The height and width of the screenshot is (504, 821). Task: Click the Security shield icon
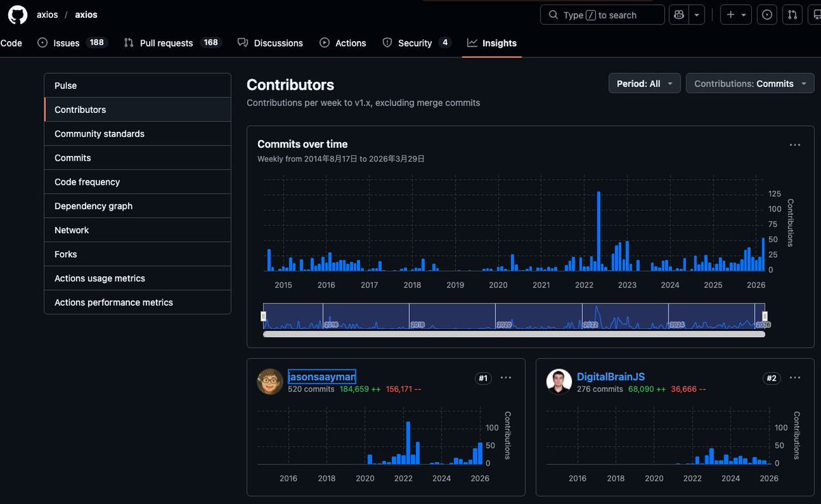point(387,42)
